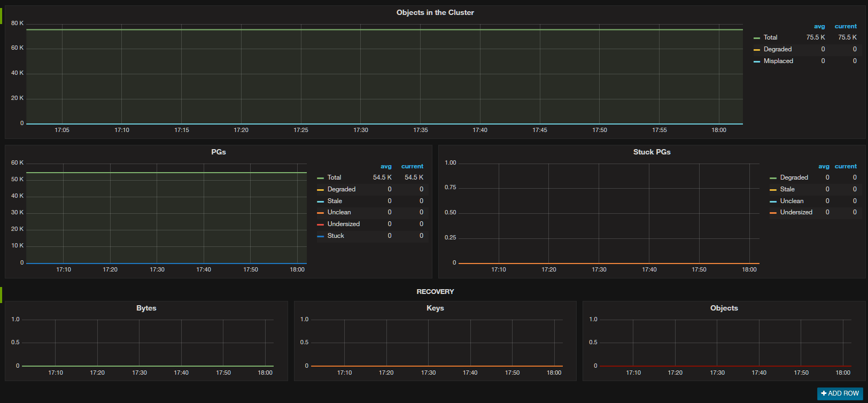Open the PGs panel title menu

point(219,152)
